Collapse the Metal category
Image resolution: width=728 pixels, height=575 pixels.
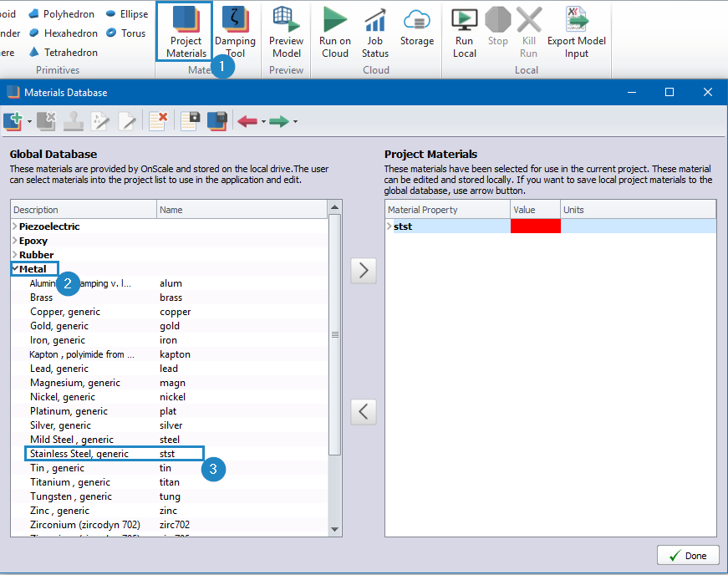15,269
